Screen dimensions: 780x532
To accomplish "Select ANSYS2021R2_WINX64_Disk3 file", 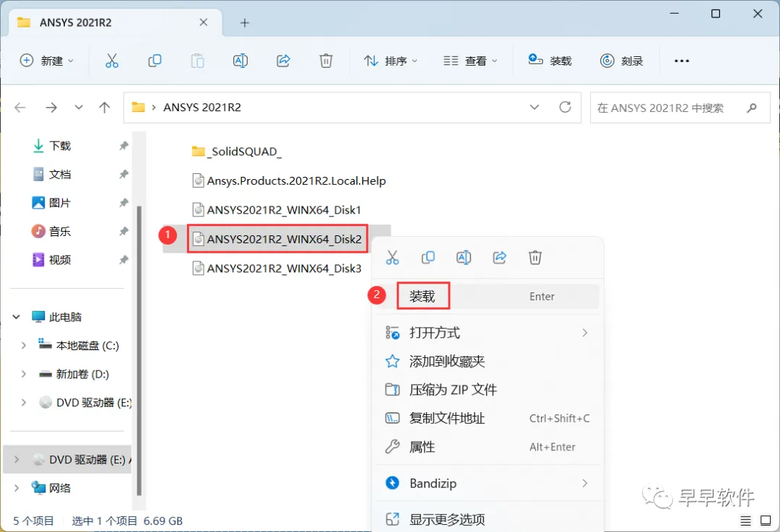I will (277, 269).
